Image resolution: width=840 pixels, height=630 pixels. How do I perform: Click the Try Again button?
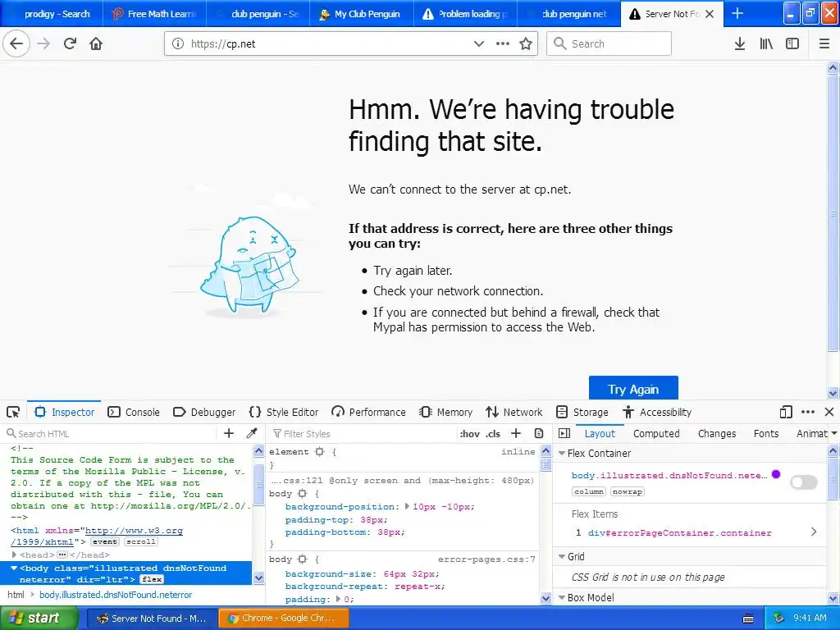click(x=633, y=388)
